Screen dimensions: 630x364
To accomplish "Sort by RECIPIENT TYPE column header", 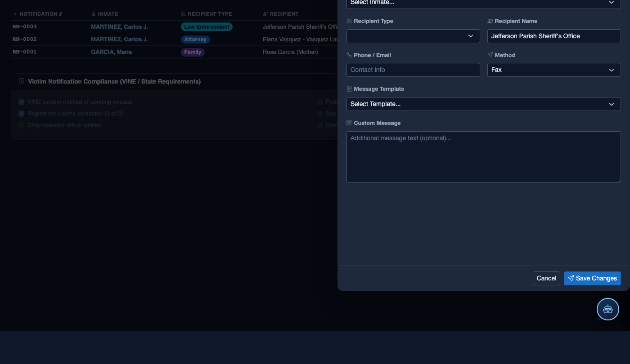I will pyautogui.click(x=206, y=14).
